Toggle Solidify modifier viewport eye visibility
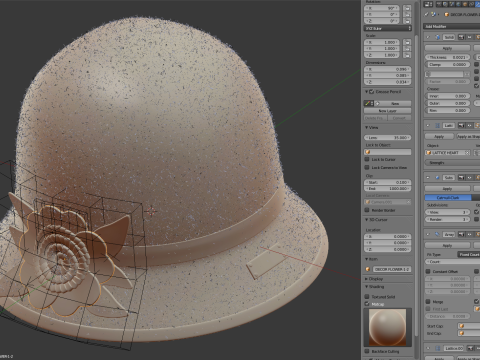 [469, 37]
